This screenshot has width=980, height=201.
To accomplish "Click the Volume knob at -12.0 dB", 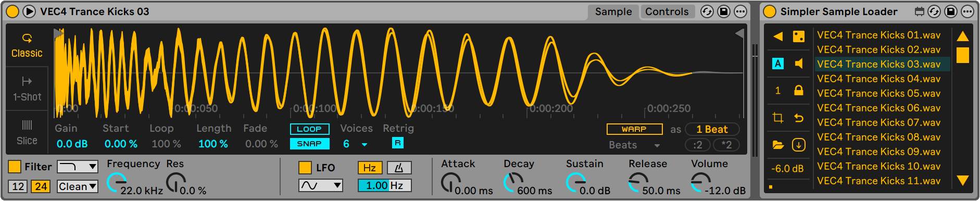I will click(701, 183).
